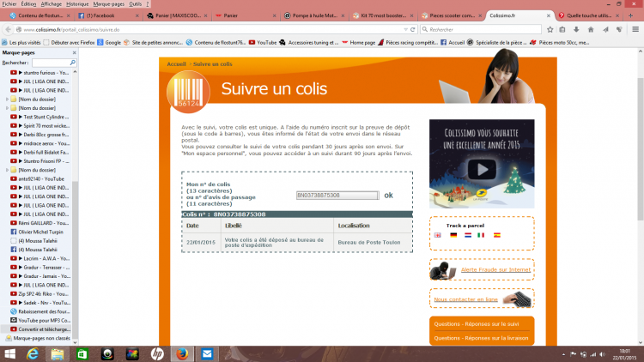644x362 pixels.
Task: Open Alerte Fraude sur Internet link
Action: [x=495, y=269]
